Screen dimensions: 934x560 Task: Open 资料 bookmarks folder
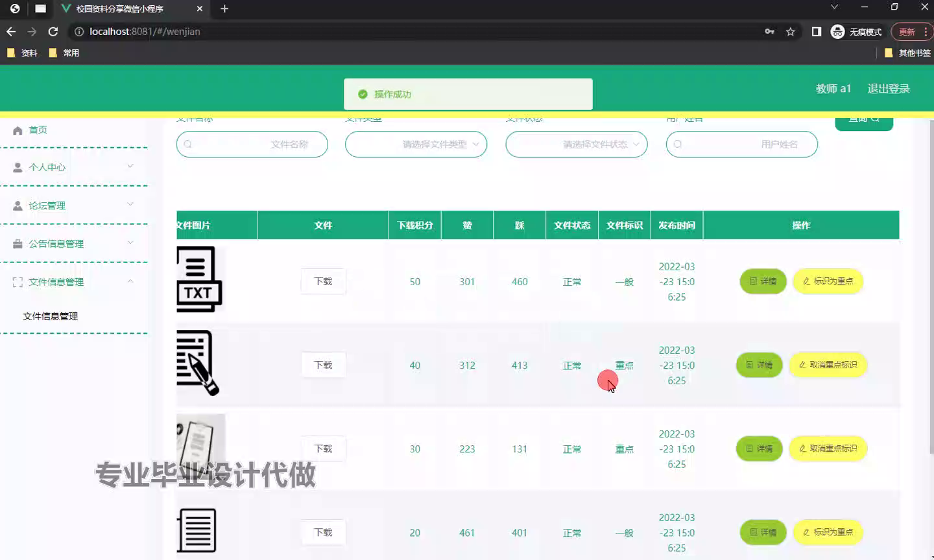[22, 53]
